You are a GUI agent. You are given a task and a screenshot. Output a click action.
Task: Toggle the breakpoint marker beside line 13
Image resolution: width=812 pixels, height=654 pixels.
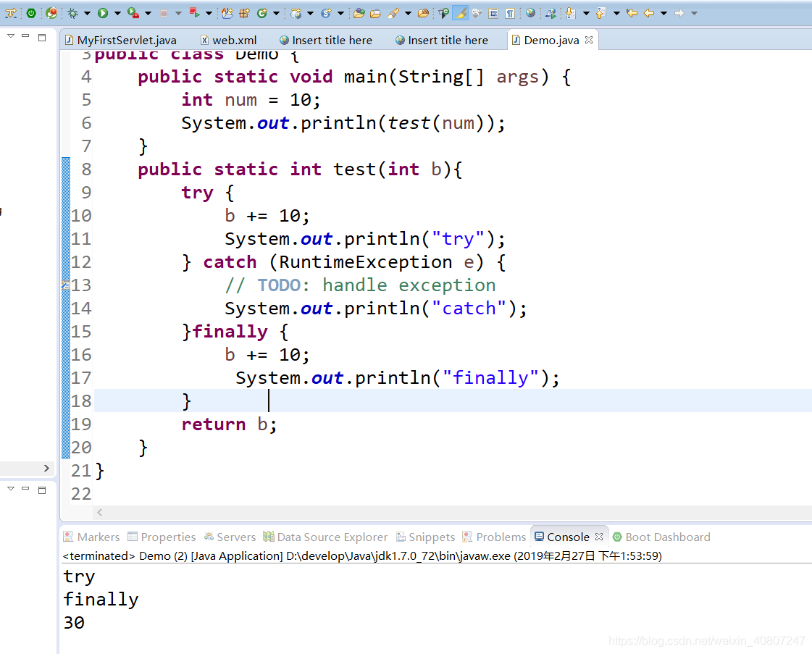pos(66,285)
